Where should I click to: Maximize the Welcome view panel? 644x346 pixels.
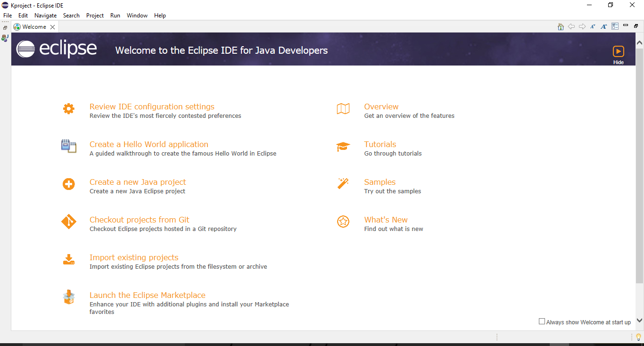tap(636, 26)
